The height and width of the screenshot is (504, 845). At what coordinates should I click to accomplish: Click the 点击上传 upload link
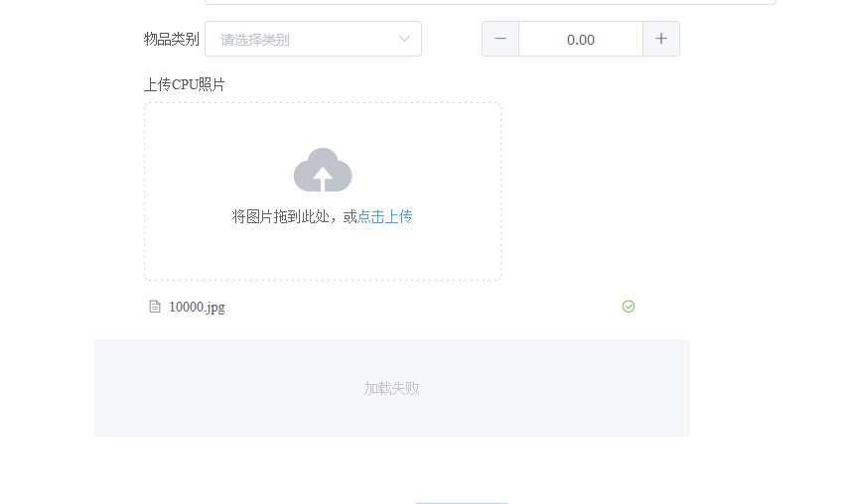pyautogui.click(x=385, y=216)
